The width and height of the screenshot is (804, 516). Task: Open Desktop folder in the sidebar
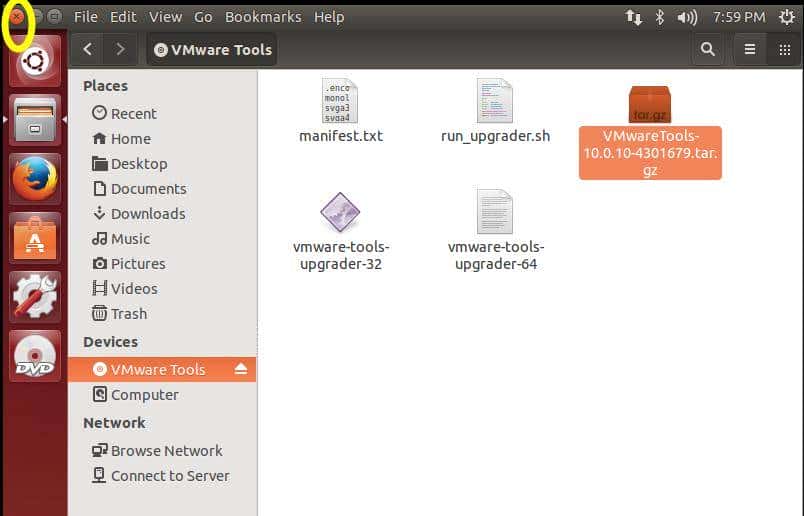(x=162, y=164)
